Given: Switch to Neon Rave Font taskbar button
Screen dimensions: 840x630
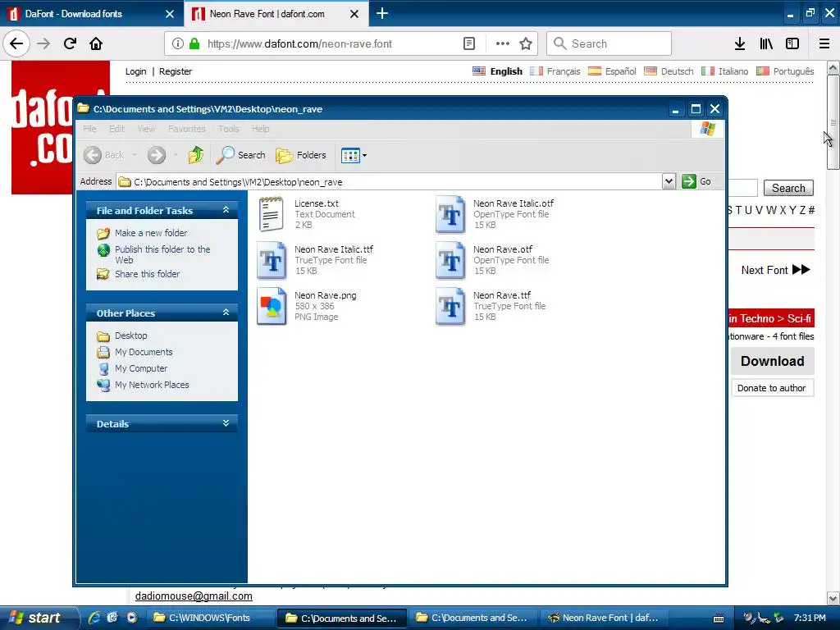Looking at the screenshot, I should pos(603,618).
